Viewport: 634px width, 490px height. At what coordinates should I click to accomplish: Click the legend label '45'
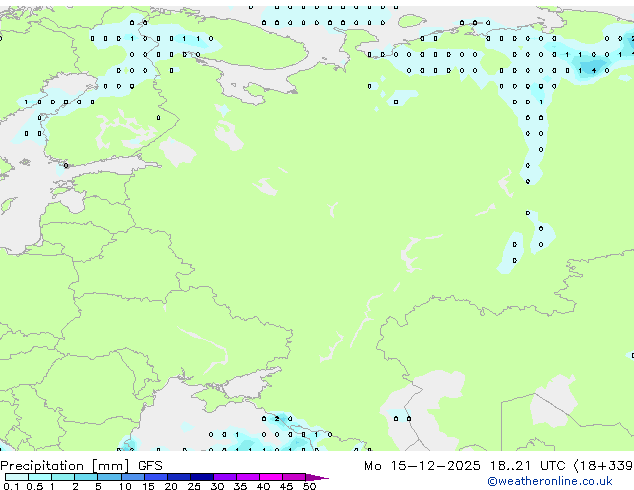286,486
